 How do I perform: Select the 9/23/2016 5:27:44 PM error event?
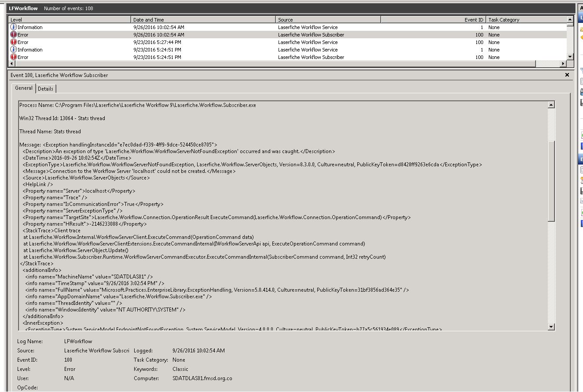pos(287,42)
